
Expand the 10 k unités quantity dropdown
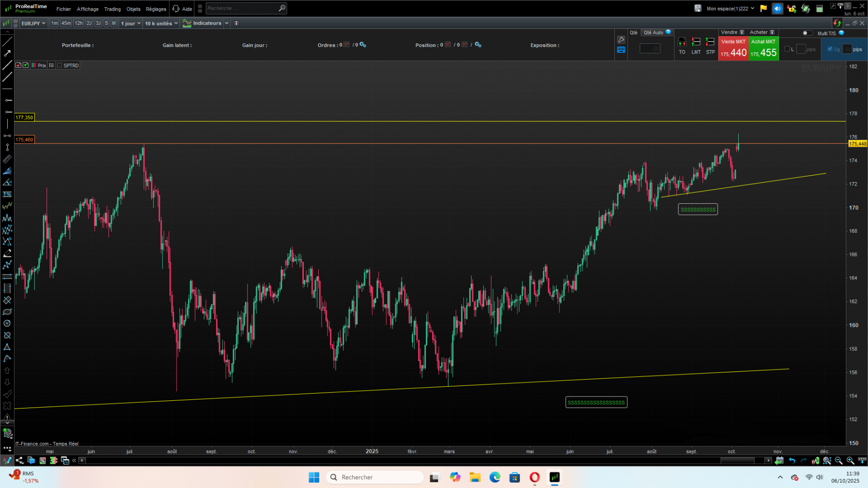coord(160,23)
